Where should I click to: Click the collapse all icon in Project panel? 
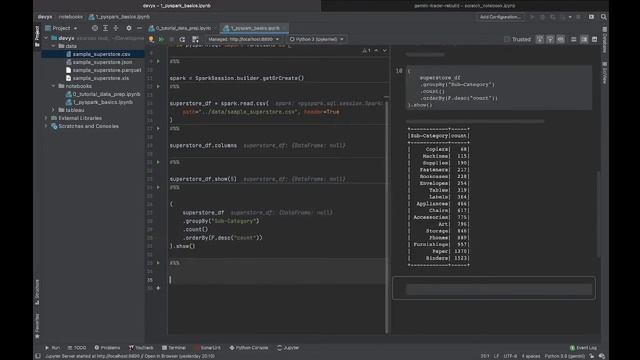(x=116, y=28)
